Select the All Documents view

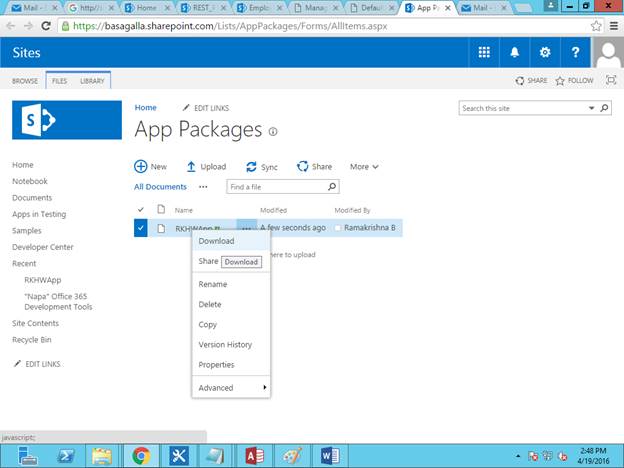pos(160,187)
